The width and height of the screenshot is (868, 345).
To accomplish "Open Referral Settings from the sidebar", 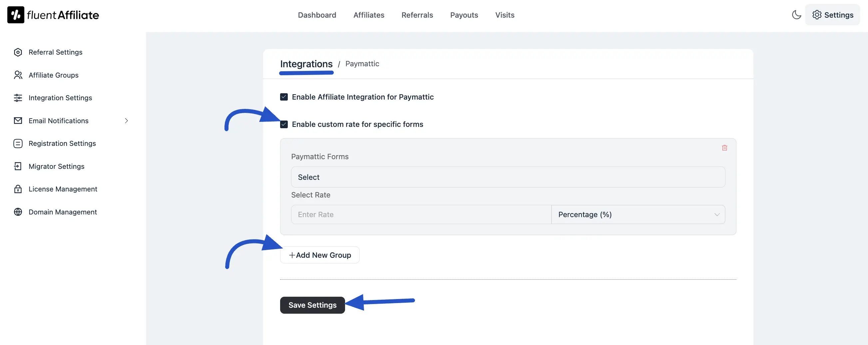I will (x=55, y=52).
